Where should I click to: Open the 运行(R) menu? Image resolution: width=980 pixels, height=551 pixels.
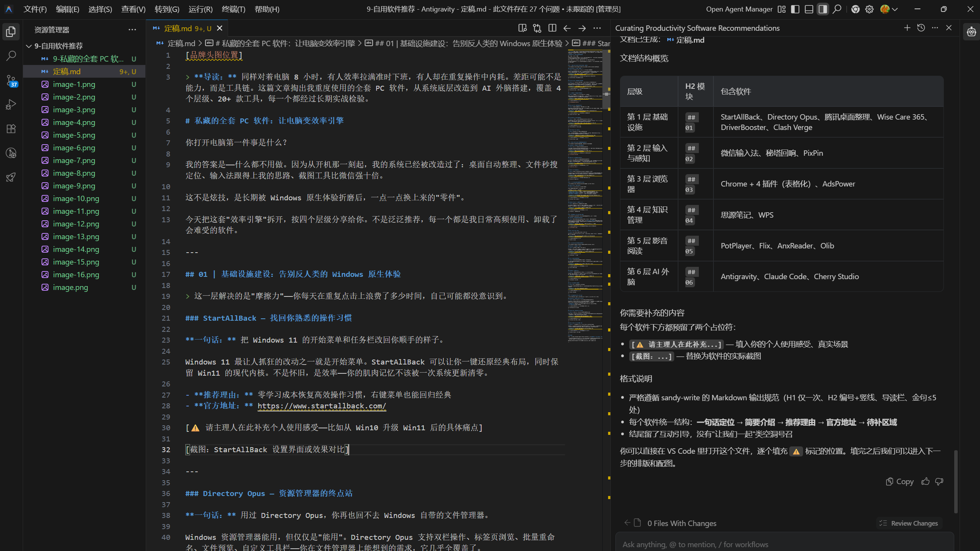click(x=200, y=9)
